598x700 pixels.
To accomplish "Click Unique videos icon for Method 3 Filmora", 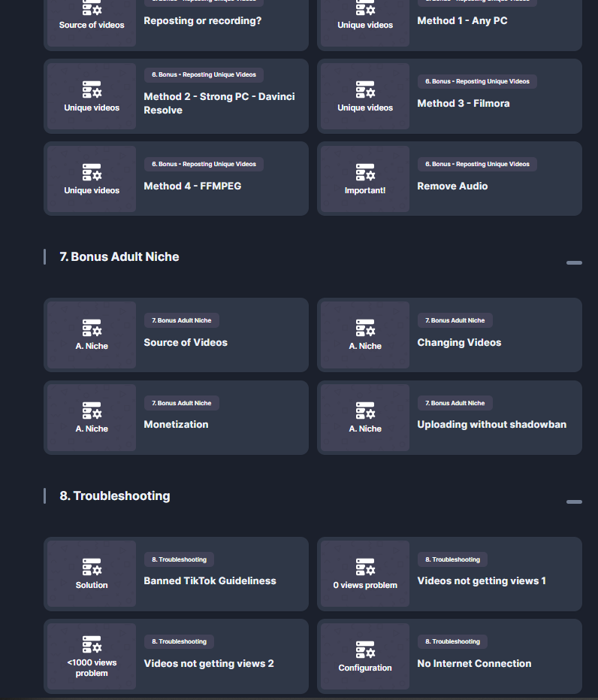I will click(x=365, y=89).
